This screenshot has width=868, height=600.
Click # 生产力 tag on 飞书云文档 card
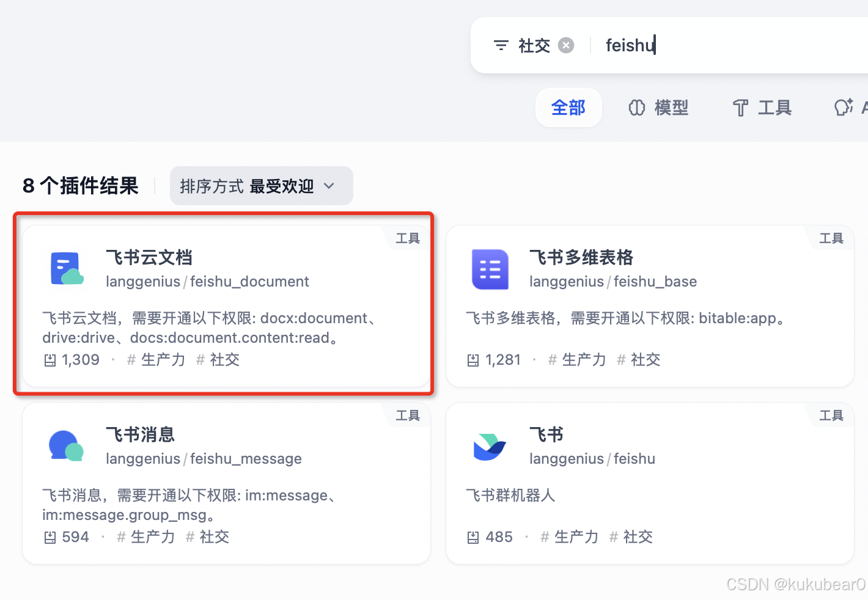pyautogui.click(x=156, y=360)
